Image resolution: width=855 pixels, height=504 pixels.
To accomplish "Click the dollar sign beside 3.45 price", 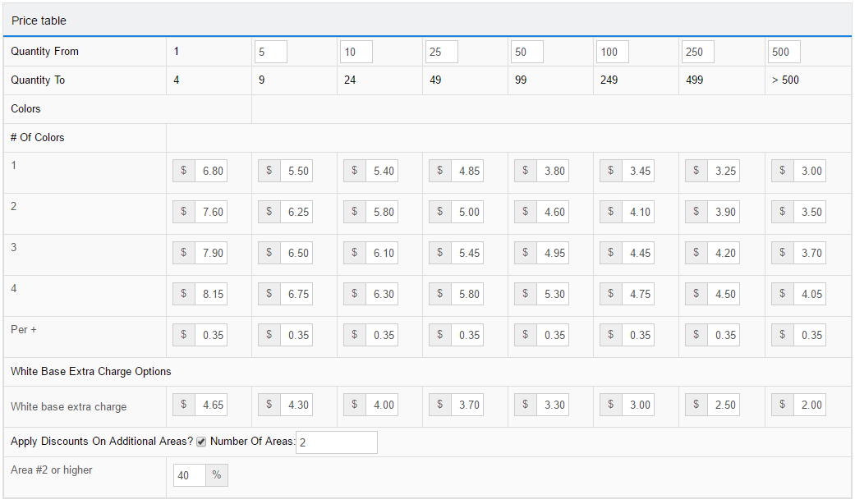I will [611, 171].
